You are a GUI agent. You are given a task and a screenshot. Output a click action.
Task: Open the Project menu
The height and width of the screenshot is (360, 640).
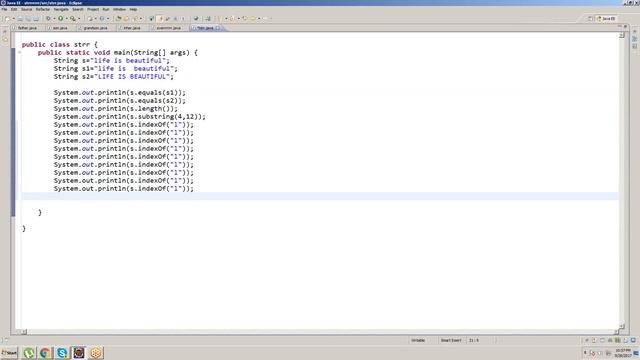(x=93, y=9)
